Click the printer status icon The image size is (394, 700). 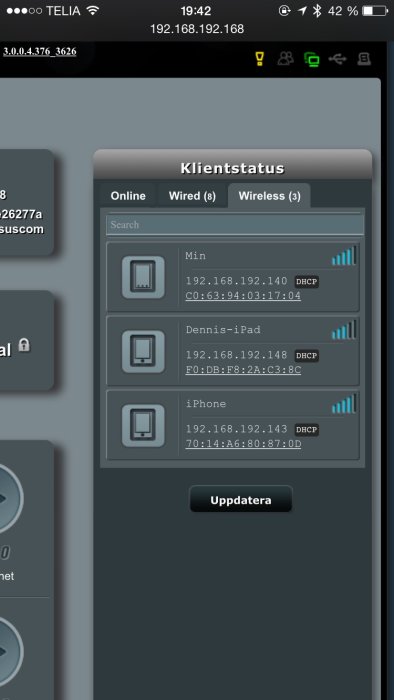(x=364, y=58)
